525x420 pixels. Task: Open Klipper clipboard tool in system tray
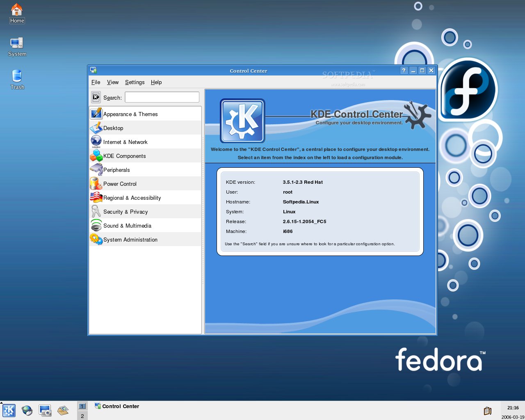[x=488, y=411]
